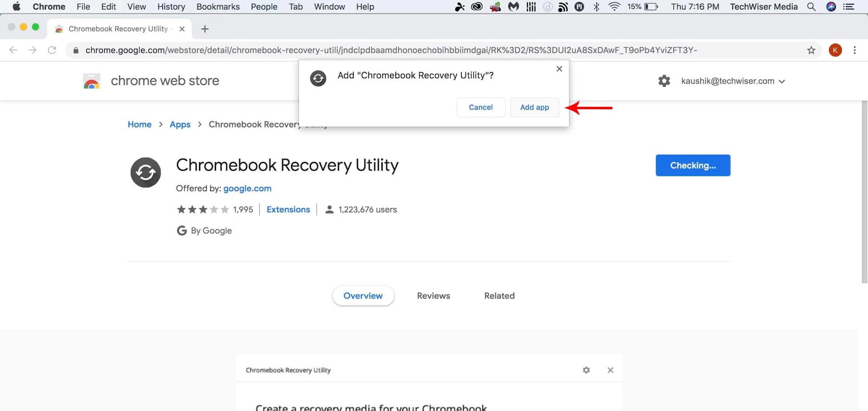Click the Creative Cloud menu bar icon
868x411 pixels.
[477, 7]
